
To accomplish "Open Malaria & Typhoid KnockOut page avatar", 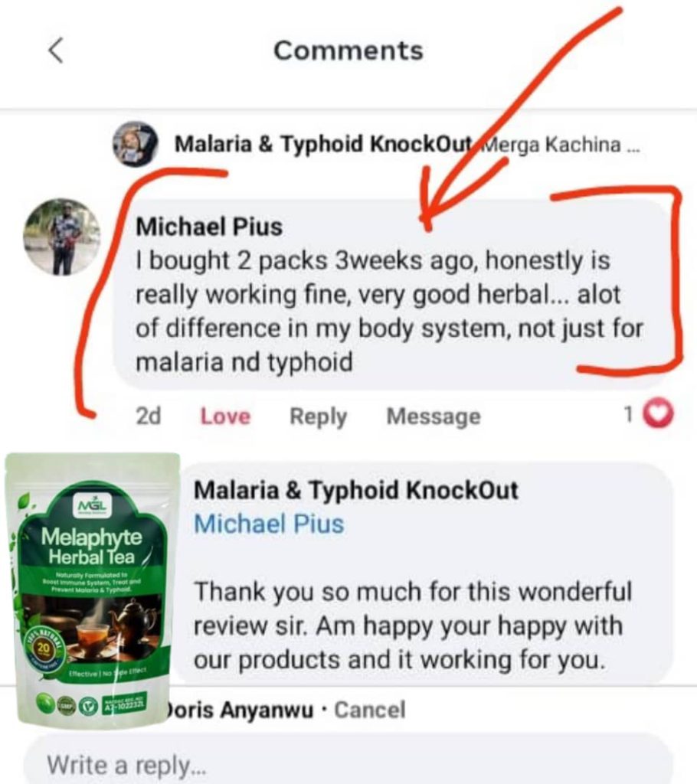I will click(x=135, y=143).
